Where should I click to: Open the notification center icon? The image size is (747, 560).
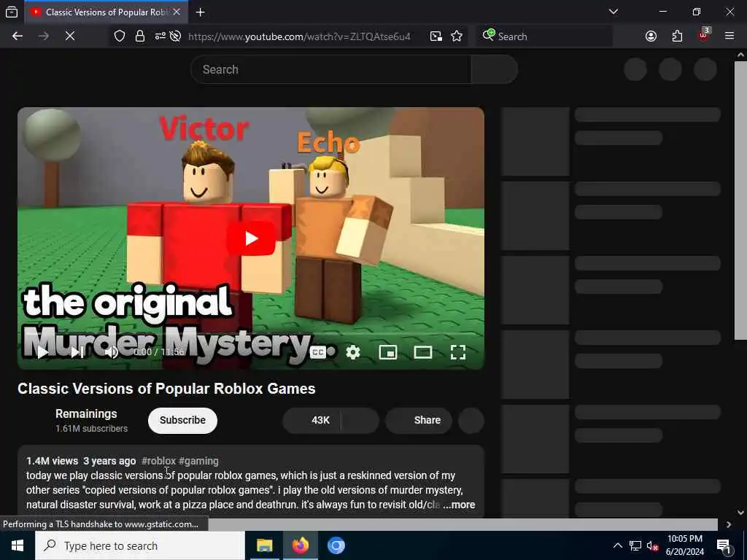point(724,545)
